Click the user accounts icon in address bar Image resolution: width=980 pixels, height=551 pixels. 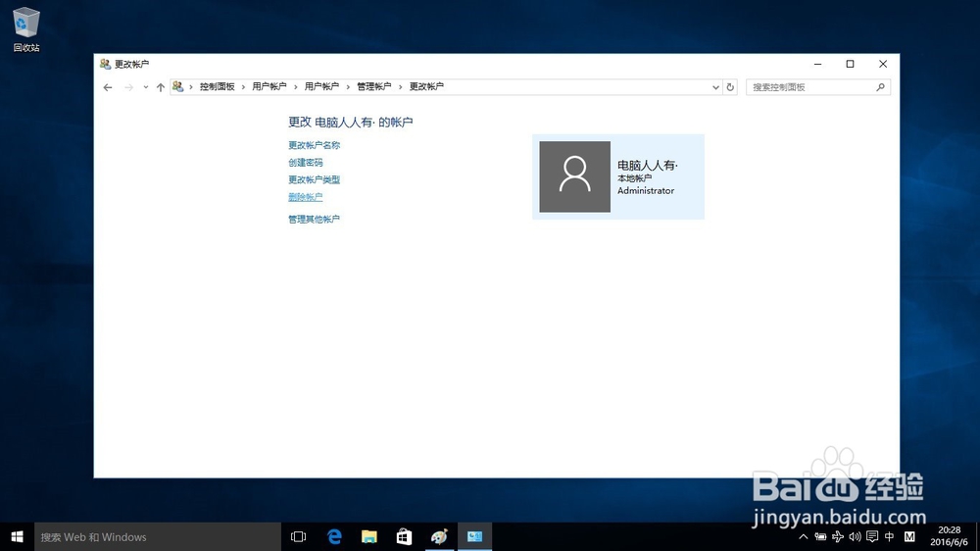(x=178, y=86)
